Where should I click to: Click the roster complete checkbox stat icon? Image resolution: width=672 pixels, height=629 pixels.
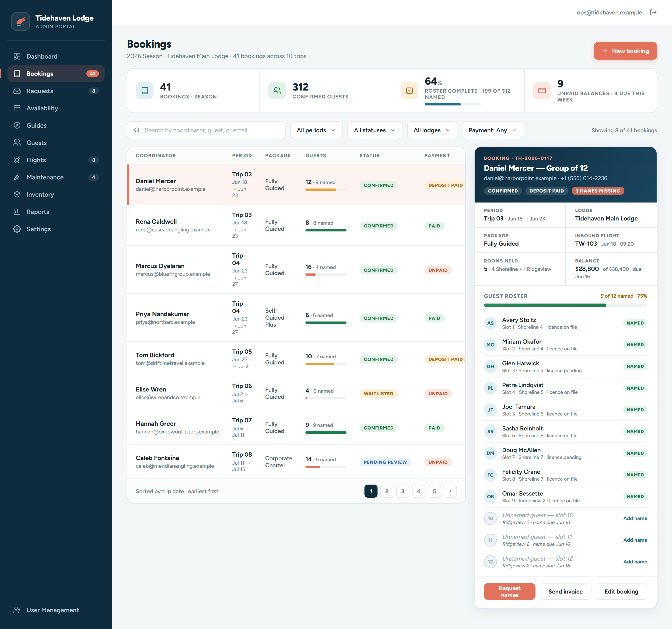(409, 91)
